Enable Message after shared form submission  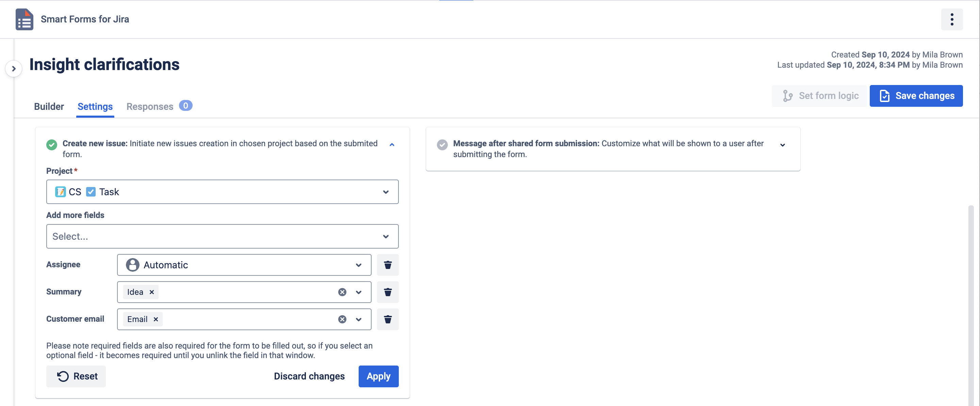tap(442, 145)
